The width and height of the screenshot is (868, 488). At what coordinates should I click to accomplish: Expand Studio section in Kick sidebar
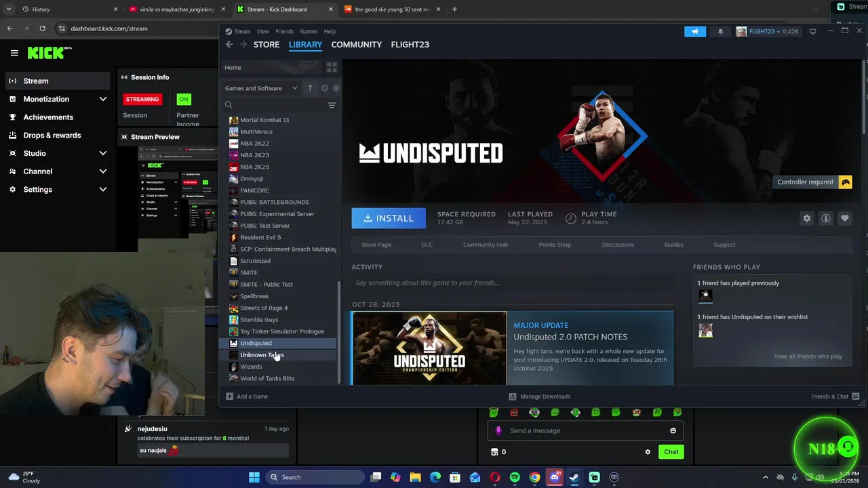tap(103, 153)
